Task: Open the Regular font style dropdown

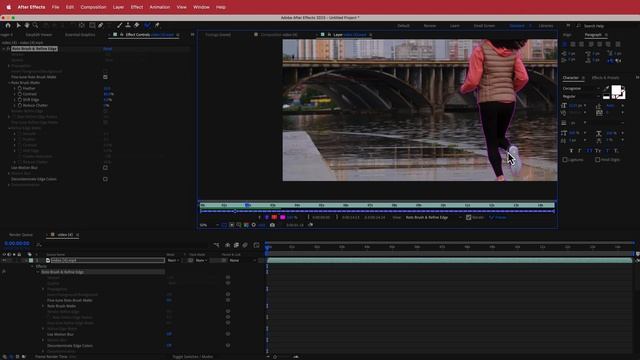Action: point(581,96)
